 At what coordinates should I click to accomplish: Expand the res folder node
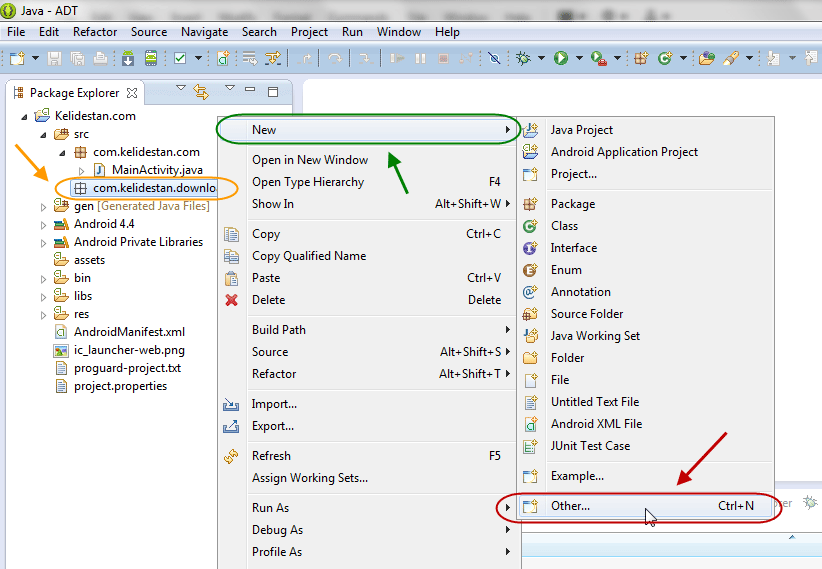[x=44, y=315]
